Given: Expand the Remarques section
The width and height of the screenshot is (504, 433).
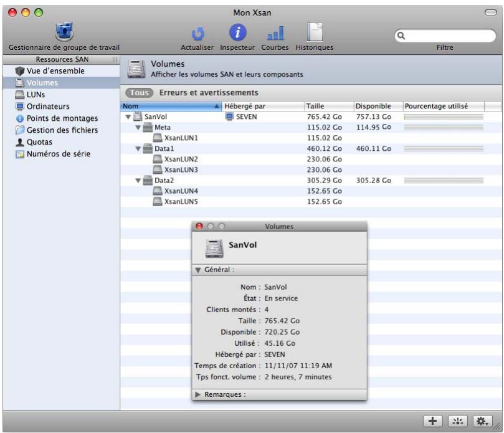Looking at the screenshot, I should [198, 394].
